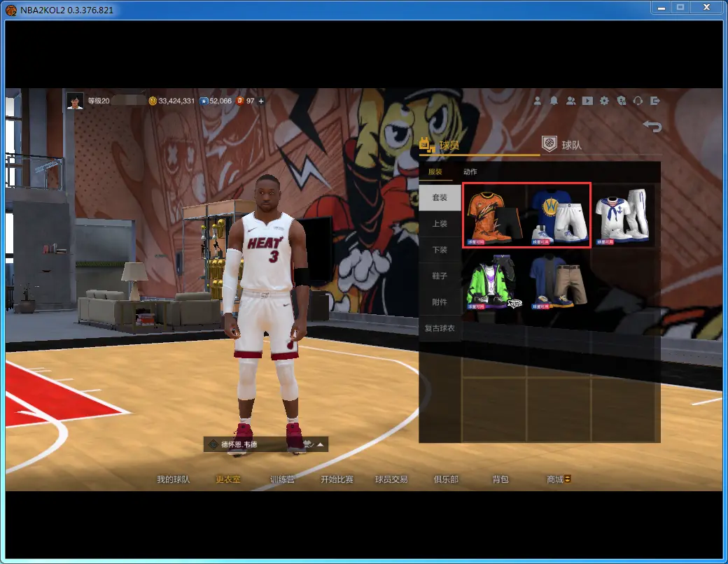Click the diamond team badge beside 德怀恩.韦德
This screenshot has height=564, width=728.
213,444
